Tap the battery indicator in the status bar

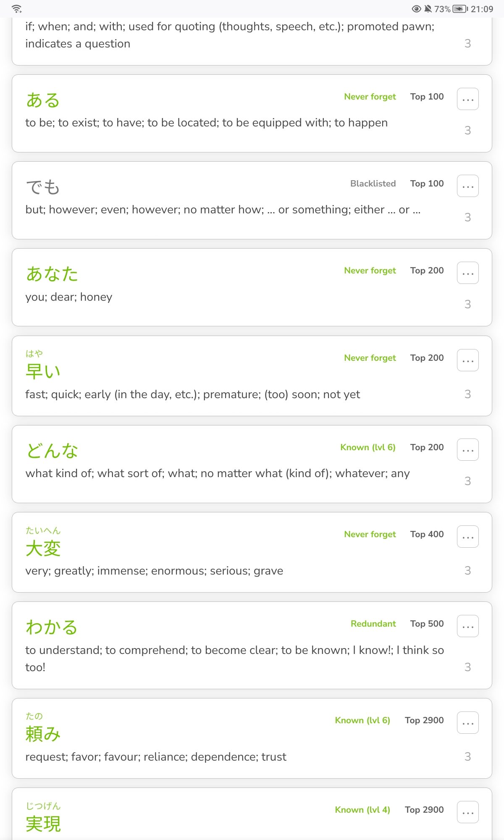458,8
